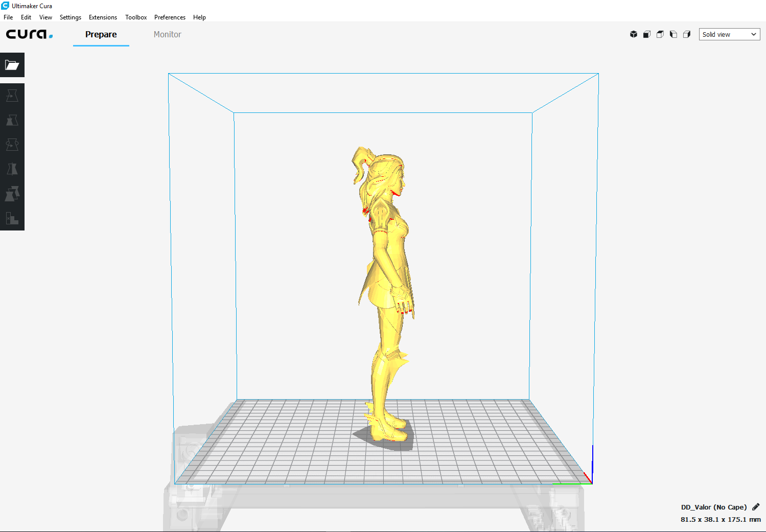Click the Cura logo
This screenshot has width=766, height=532.
pos(29,34)
